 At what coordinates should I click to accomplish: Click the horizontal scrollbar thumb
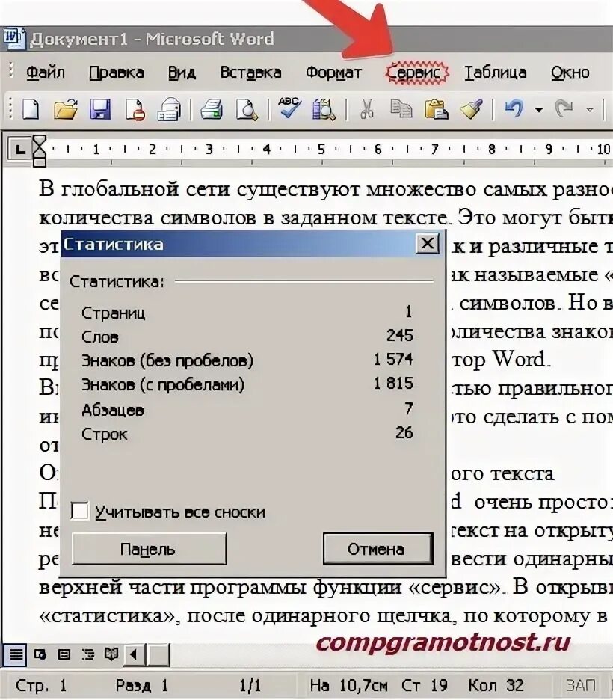pyautogui.click(x=158, y=655)
